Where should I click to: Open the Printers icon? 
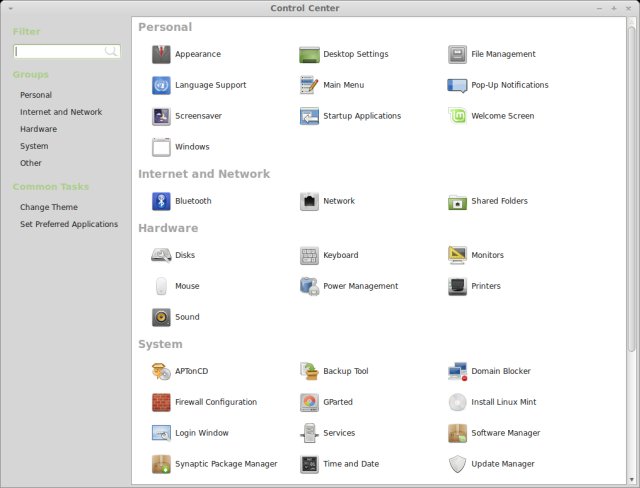click(457, 286)
